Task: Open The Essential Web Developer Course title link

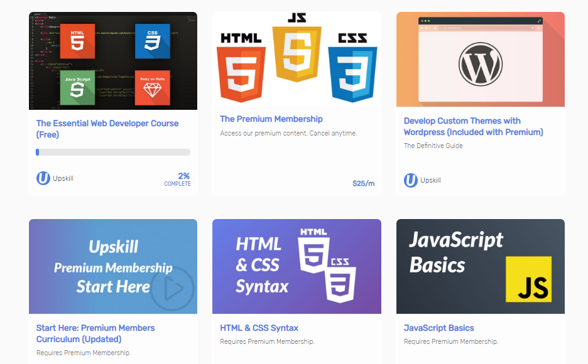Action: [x=107, y=129]
